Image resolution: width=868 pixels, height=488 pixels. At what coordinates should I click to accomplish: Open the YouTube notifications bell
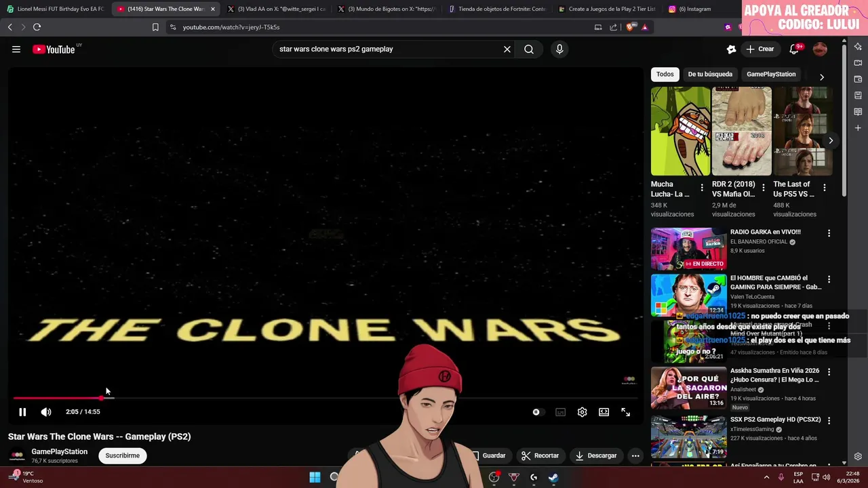click(794, 49)
